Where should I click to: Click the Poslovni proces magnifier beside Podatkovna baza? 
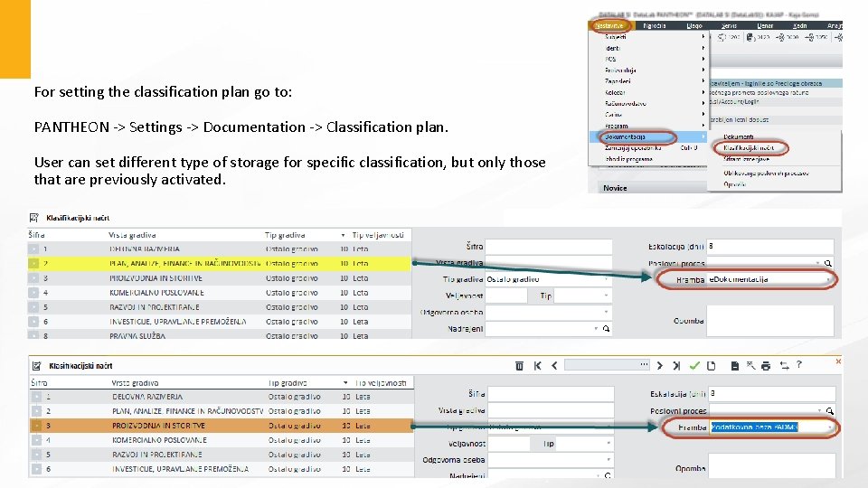829,410
